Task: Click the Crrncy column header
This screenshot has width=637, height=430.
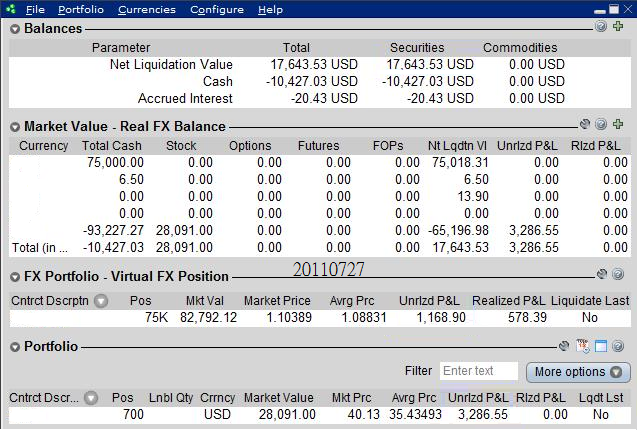Action: 217,398
